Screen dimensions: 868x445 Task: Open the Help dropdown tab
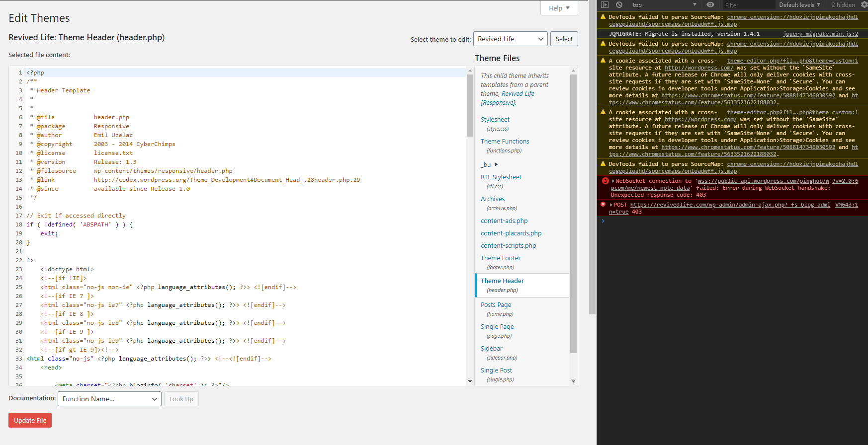click(559, 8)
